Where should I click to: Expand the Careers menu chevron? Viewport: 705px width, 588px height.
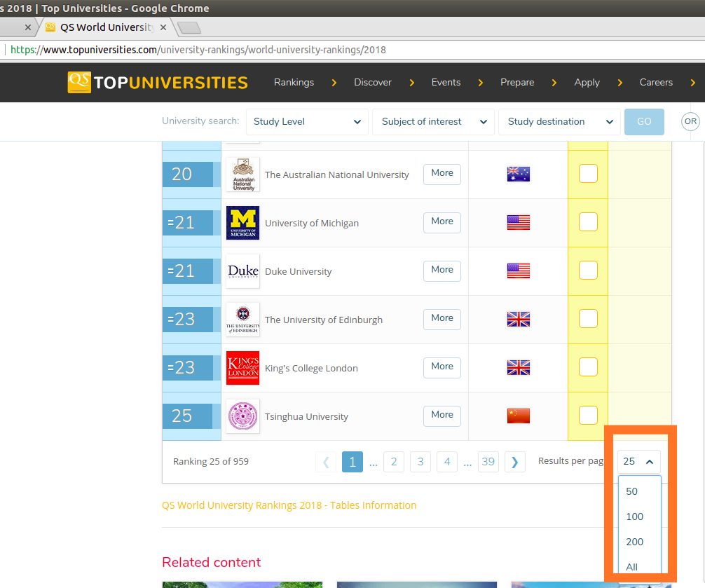[693, 83]
